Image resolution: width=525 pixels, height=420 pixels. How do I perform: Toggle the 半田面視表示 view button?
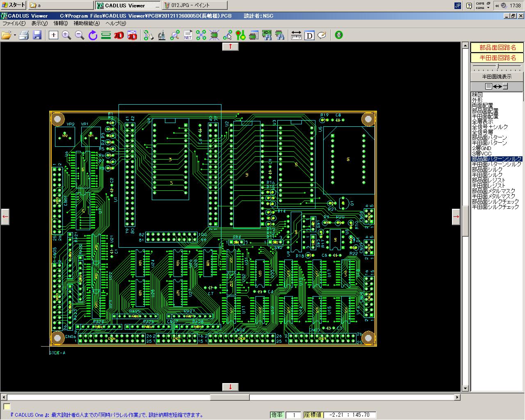(497, 76)
